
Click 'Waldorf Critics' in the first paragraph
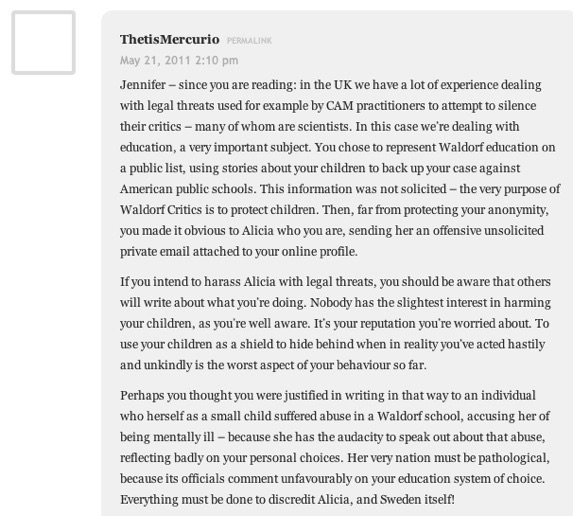[161, 210]
